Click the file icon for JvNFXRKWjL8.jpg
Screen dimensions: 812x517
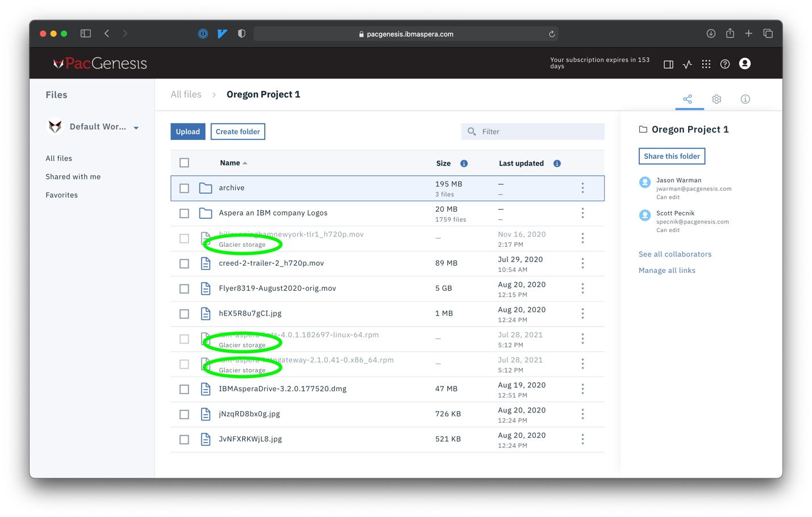pos(206,439)
